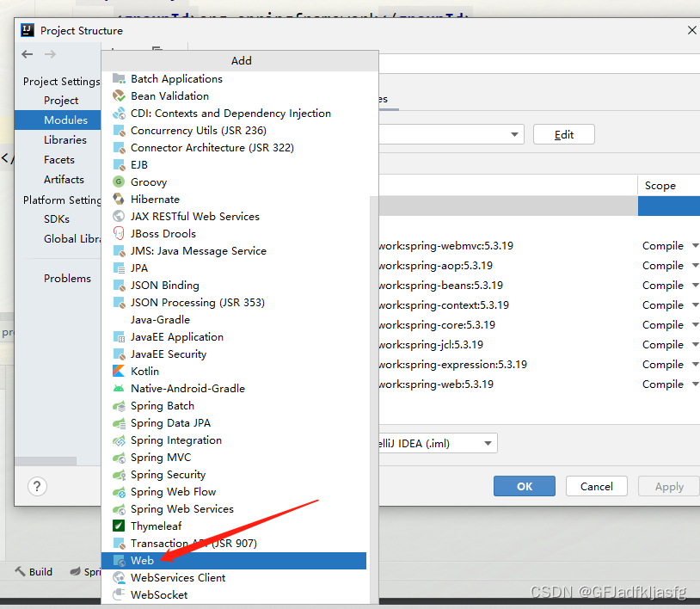
Task: Click the Connector Architecture (JSR 322) icon
Action: tap(119, 148)
